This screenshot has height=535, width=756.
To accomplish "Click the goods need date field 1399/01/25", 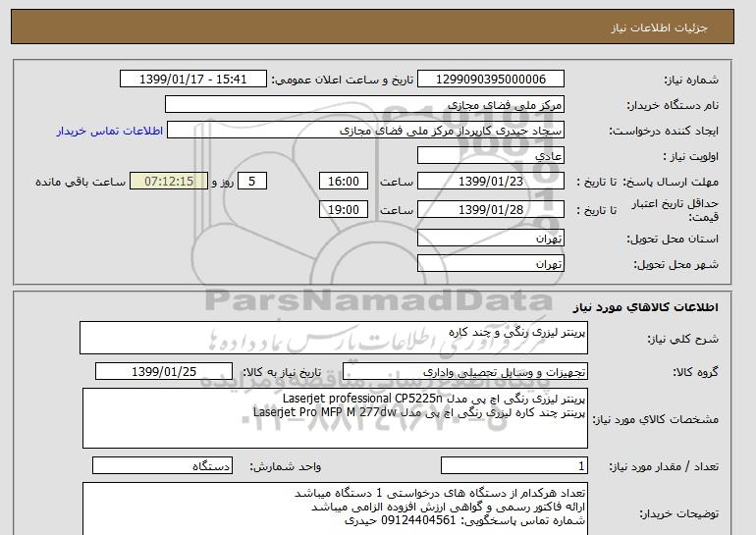I will click(x=164, y=372).
